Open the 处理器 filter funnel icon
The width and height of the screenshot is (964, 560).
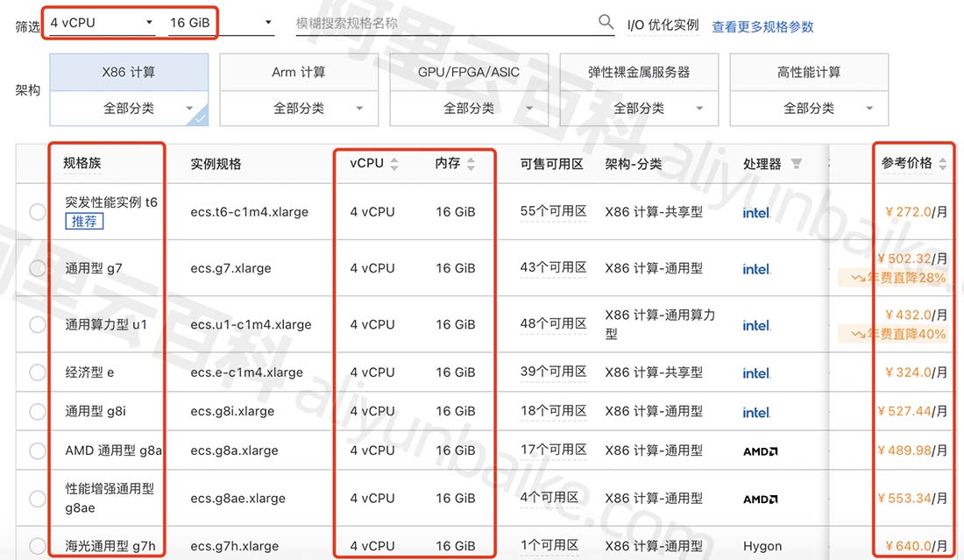tap(796, 164)
